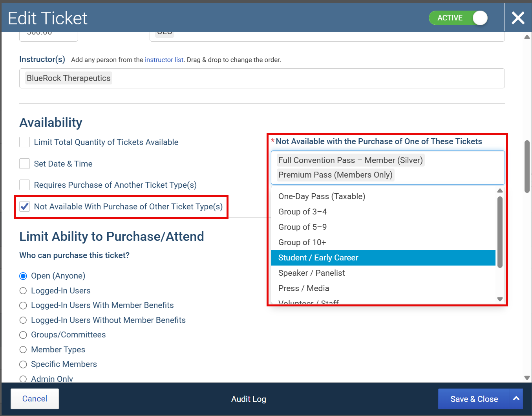Open the Audit Log
This screenshot has height=416, width=532.
[249, 399]
